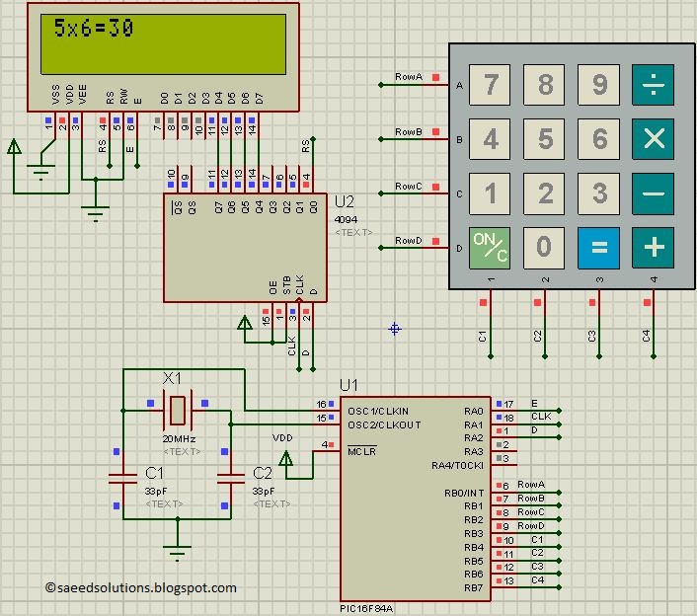
Task: Click the saeedsolutions.blogspot.com text
Action: [141, 588]
